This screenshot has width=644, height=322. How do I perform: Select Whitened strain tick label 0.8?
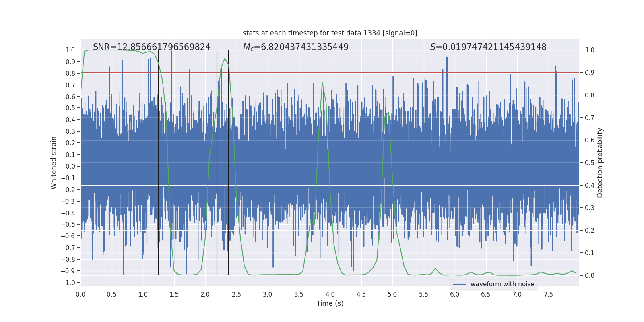coord(70,73)
